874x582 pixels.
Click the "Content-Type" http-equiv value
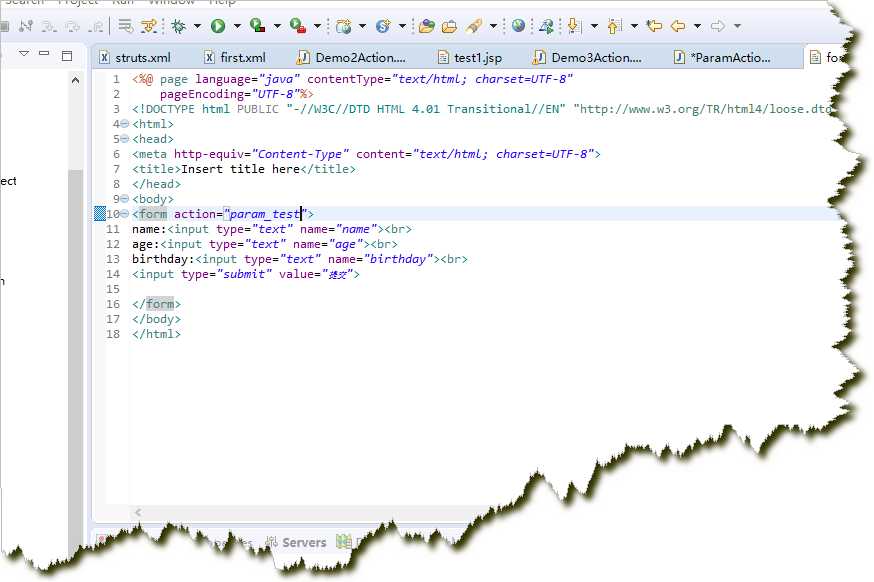click(300, 154)
